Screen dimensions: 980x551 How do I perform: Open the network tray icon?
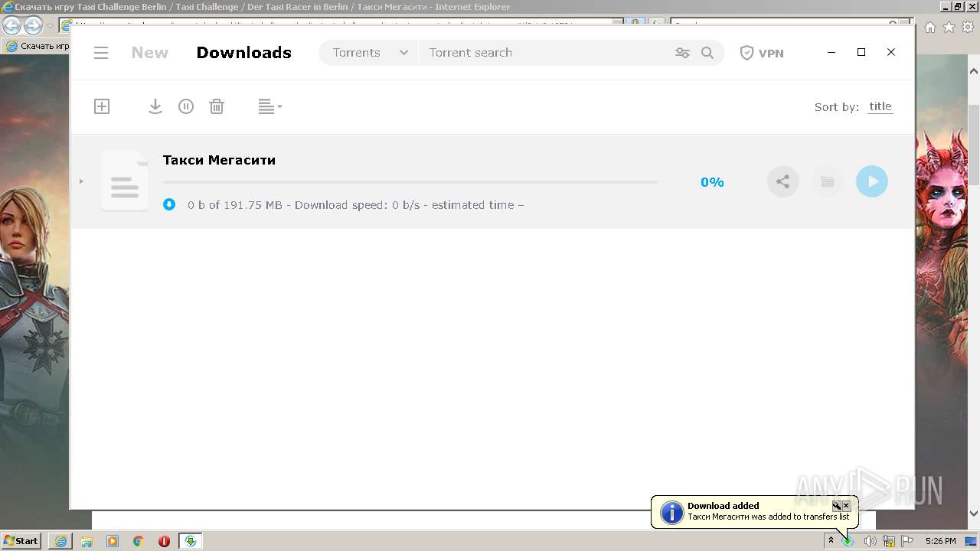tap(889, 541)
